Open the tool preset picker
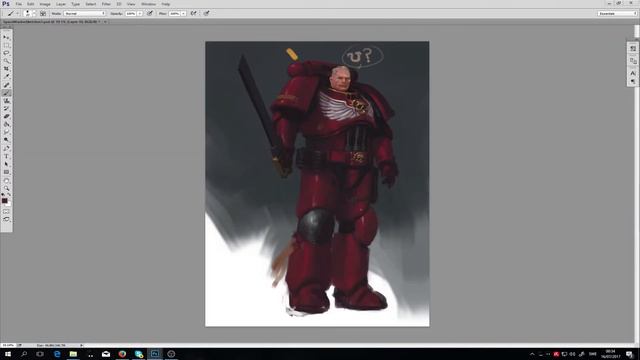The width and height of the screenshot is (640, 360). coord(12,13)
